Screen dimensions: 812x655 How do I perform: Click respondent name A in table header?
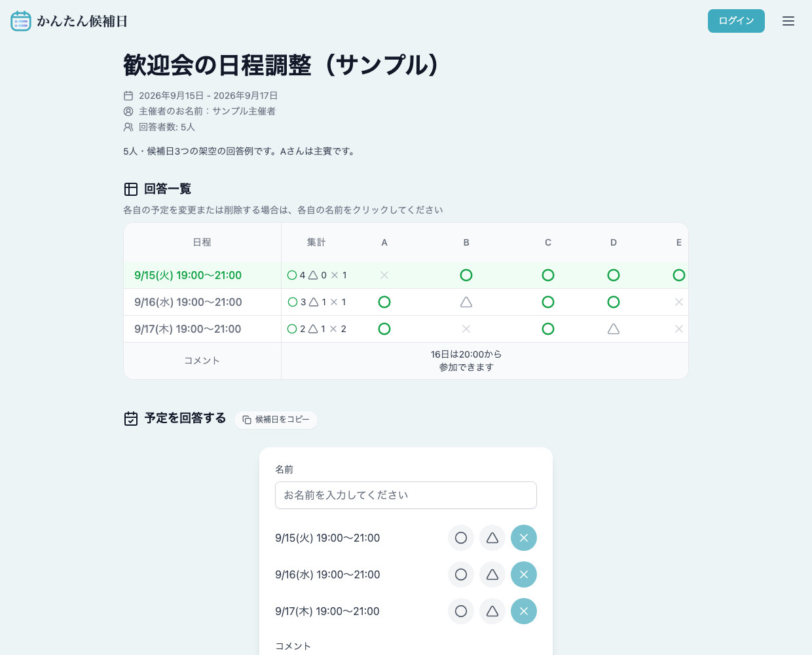point(384,242)
